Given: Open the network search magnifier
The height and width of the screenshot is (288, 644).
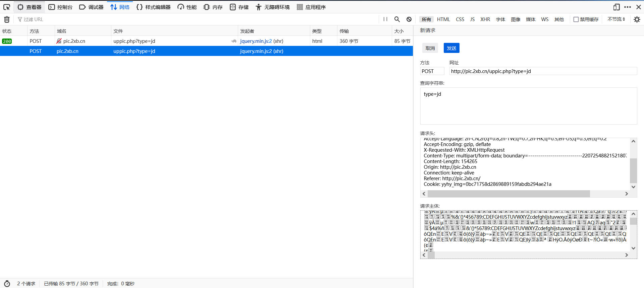Looking at the screenshot, I should coord(397,19).
